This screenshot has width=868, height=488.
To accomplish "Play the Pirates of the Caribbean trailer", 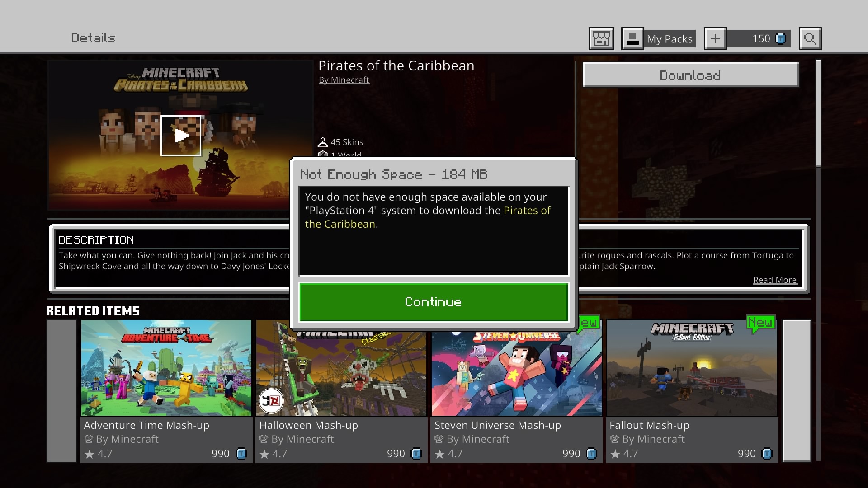I will [181, 136].
